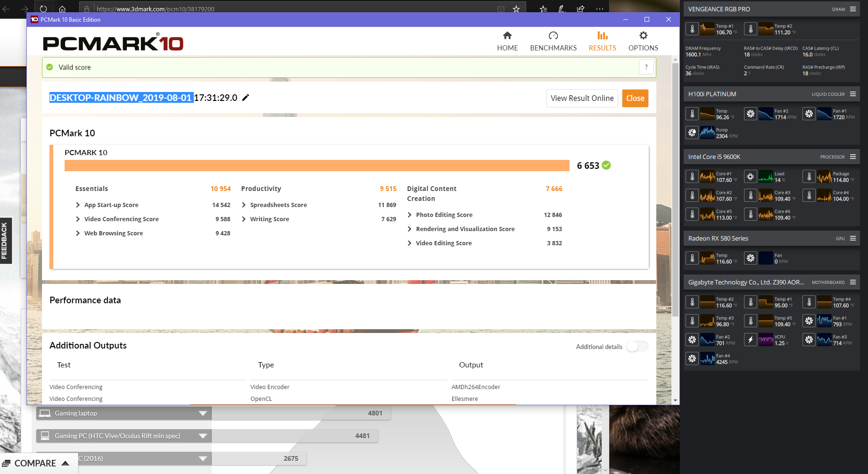The width and height of the screenshot is (868, 474).
Task: Click the scroll down arrow in PCMark window
Action: (675, 400)
